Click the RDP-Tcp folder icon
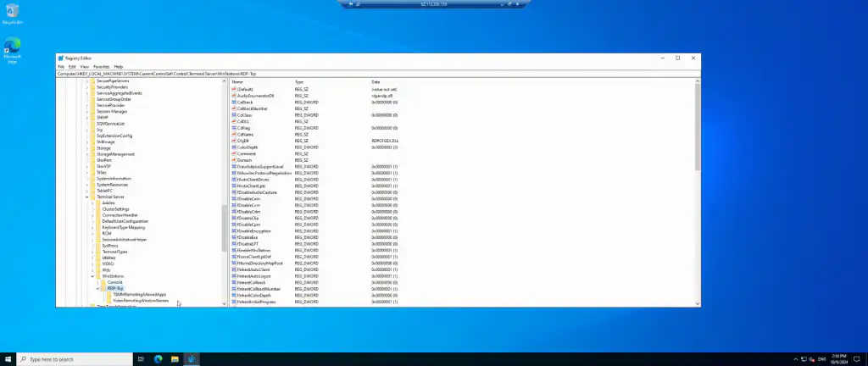The height and width of the screenshot is (366, 868). click(x=103, y=288)
